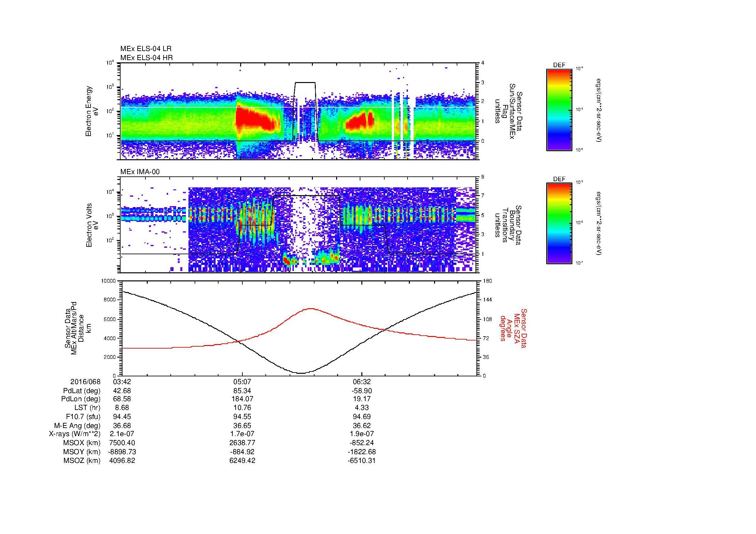
Task: Click the 'Boundary Transitions' right axis label
Action: pos(509,225)
